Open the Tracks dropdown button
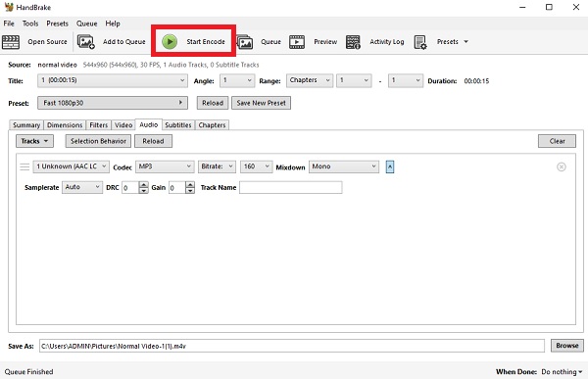 tap(35, 141)
